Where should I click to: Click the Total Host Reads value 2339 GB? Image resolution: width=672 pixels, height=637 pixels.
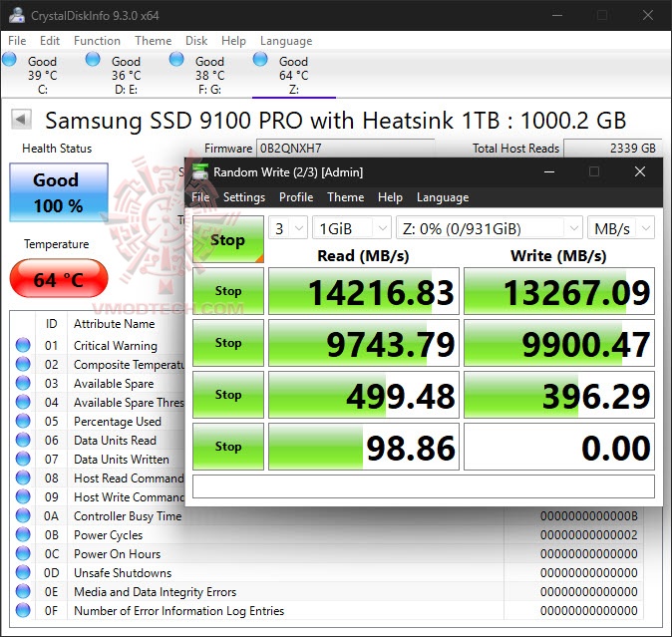pyautogui.click(x=612, y=149)
